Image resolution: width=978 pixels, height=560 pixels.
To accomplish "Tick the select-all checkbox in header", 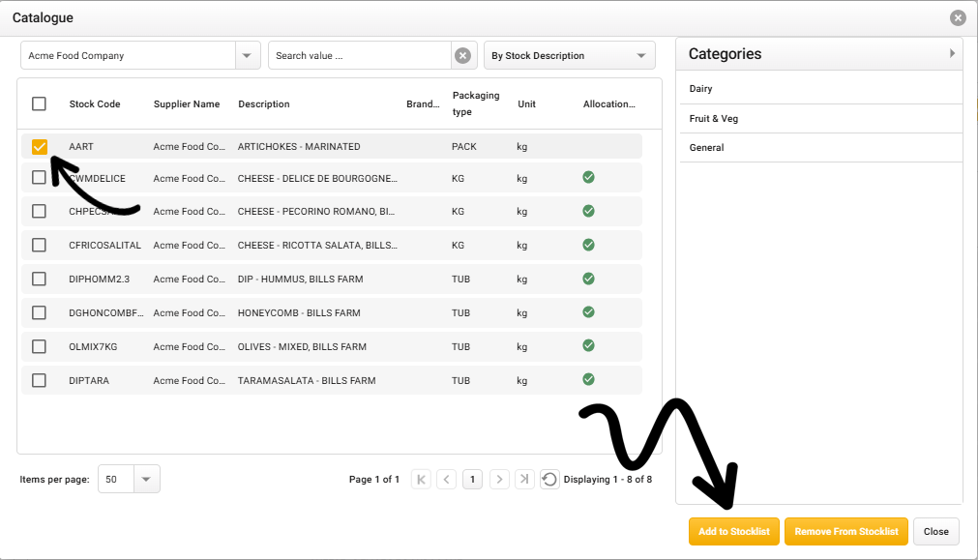I will 39,103.
